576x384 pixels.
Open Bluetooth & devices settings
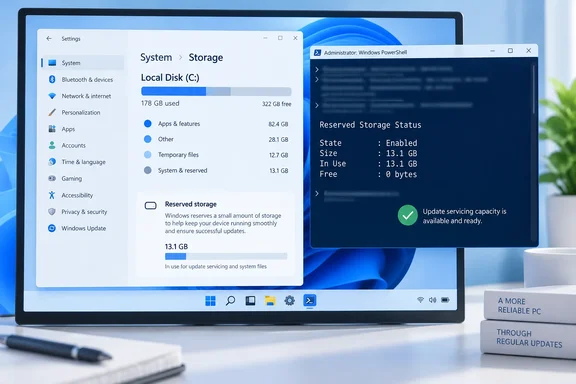point(83,79)
